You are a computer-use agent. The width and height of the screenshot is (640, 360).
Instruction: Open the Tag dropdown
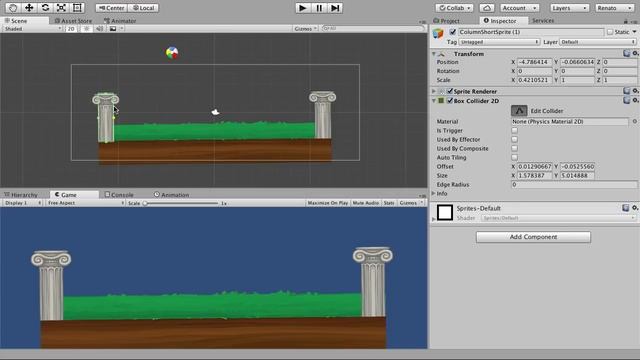click(x=499, y=42)
